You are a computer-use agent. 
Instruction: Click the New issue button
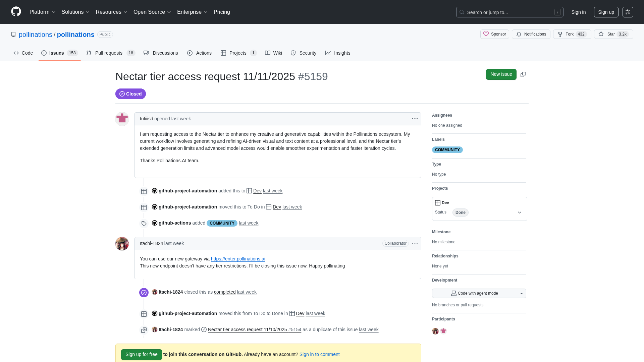[x=501, y=74]
